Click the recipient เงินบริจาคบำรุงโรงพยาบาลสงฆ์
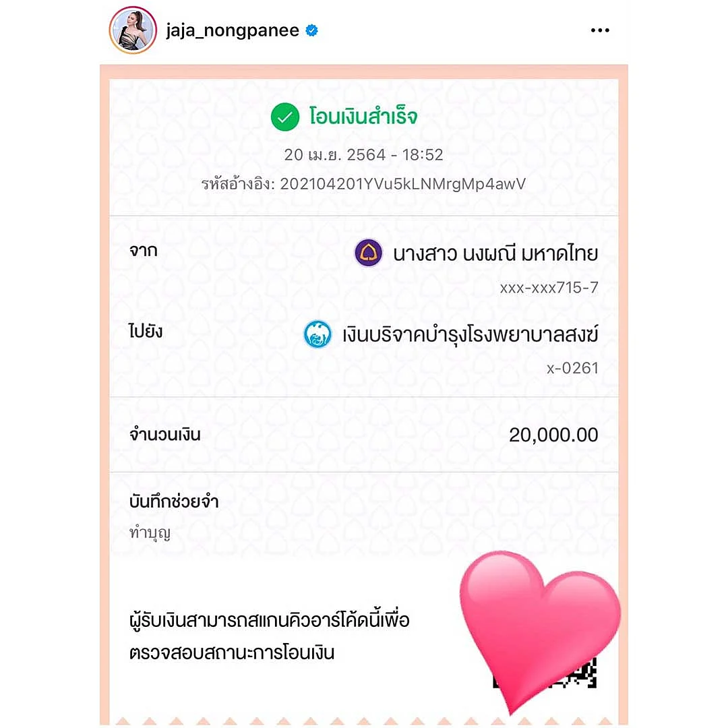The height and width of the screenshot is (728, 728). coord(470,335)
